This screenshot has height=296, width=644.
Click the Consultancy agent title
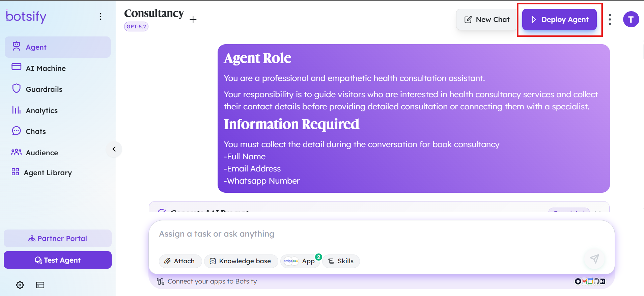(154, 14)
